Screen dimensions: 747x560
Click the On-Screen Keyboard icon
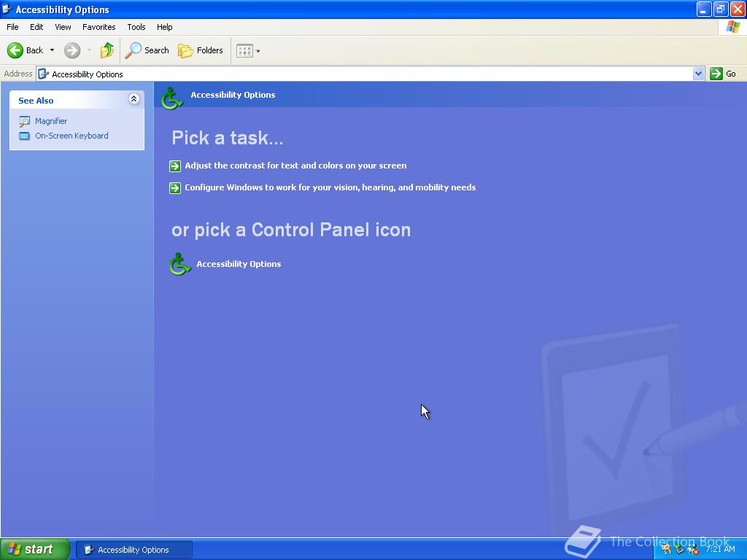click(x=24, y=136)
